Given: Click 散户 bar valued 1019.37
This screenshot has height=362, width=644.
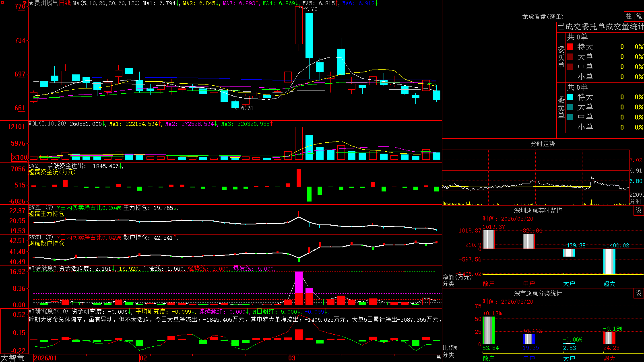Looking at the screenshot, I should (x=488, y=239).
